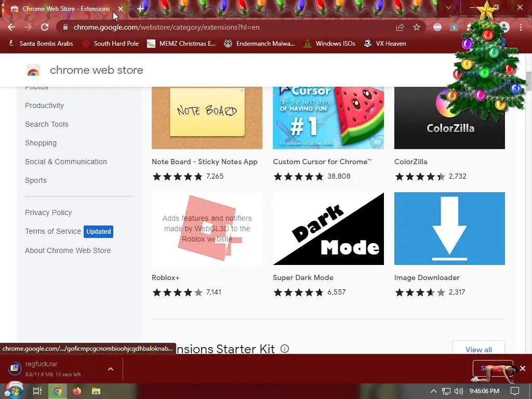
Task: Open the Custom Cursor watermelon thumbnail
Action: point(328,118)
